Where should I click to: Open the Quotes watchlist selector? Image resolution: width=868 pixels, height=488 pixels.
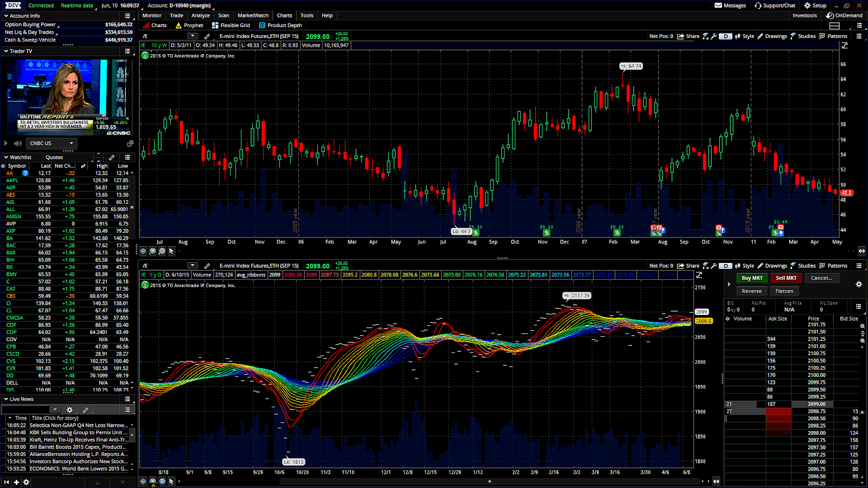click(69, 157)
